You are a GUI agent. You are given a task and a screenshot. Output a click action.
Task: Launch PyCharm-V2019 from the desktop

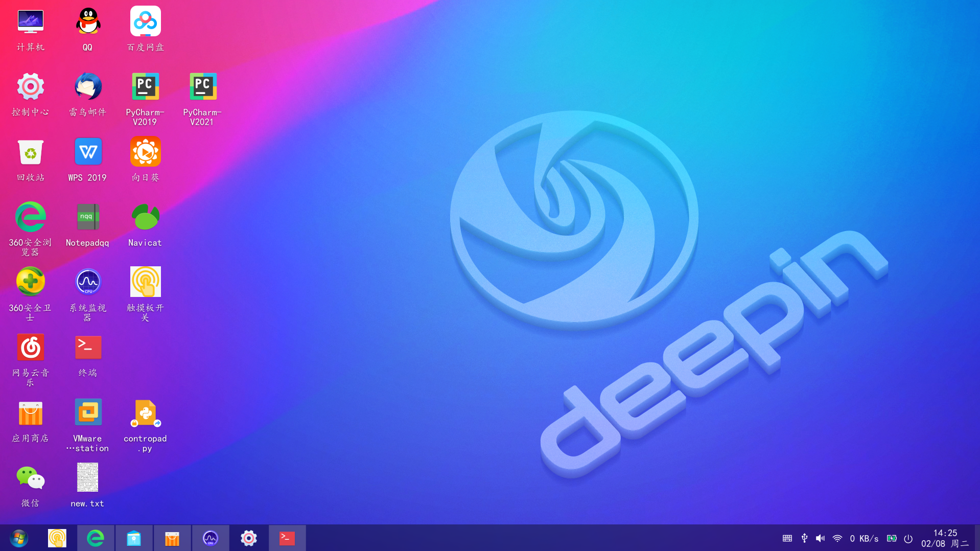click(x=145, y=86)
